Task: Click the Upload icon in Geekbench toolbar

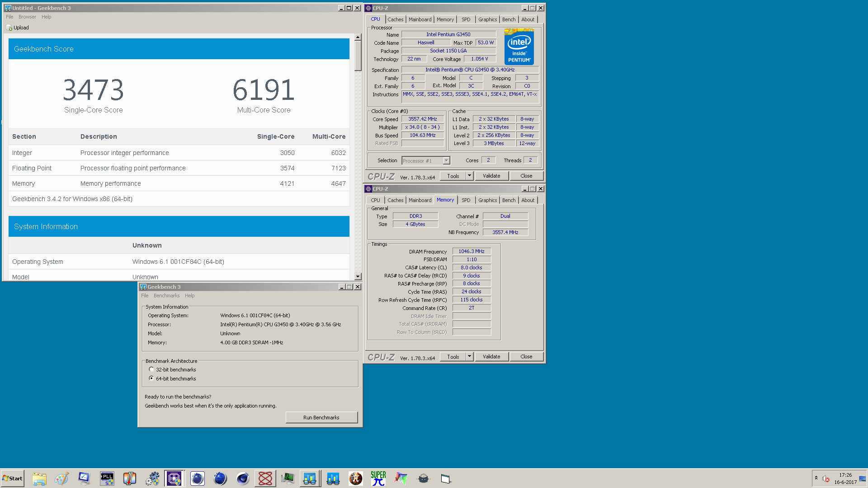Action: pyautogui.click(x=9, y=28)
